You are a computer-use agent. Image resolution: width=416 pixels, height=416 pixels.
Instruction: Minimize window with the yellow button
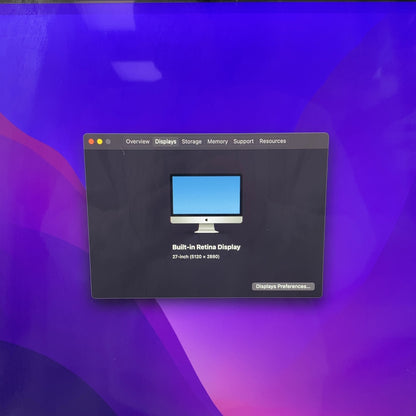(x=100, y=142)
